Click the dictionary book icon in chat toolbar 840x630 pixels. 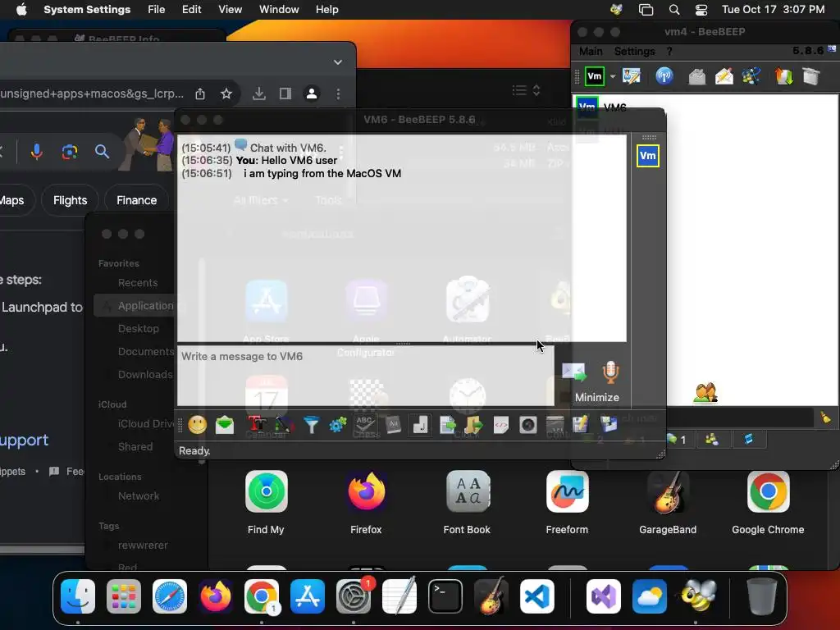pos(393,425)
